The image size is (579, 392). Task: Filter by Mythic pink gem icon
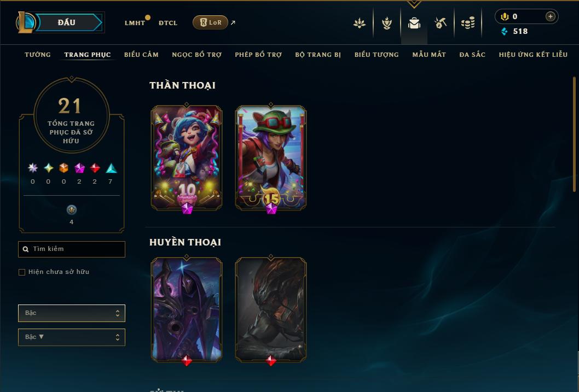coord(79,168)
